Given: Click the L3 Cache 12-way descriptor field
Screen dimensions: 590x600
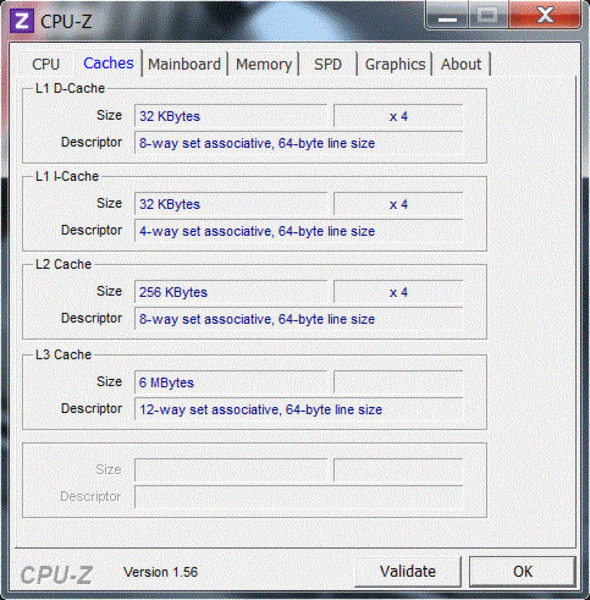Looking at the screenshot, I should point(299,409).
